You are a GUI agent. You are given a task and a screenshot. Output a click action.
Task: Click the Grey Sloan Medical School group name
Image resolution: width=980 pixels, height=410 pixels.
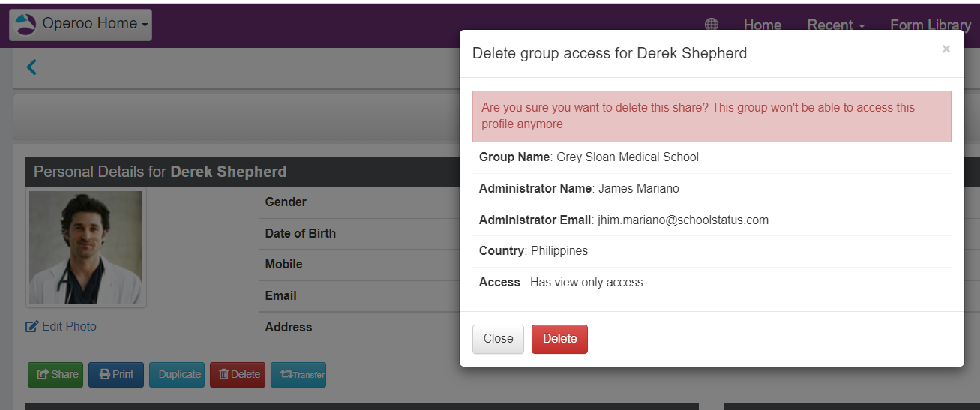click(x=627, y=157)
